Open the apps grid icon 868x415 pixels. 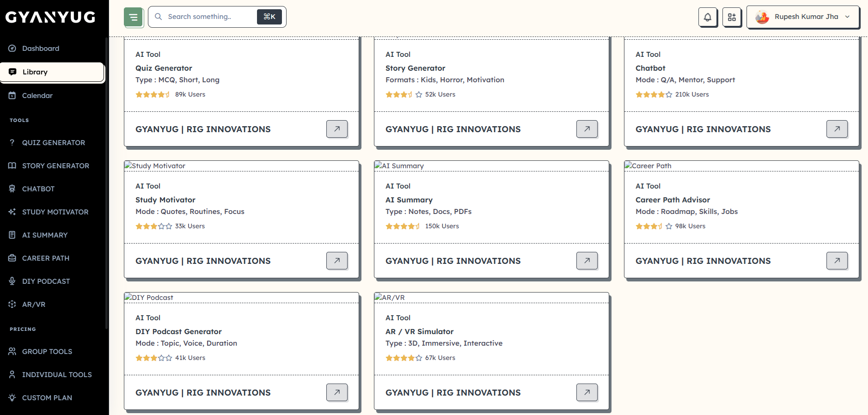(x=732, y=18)
